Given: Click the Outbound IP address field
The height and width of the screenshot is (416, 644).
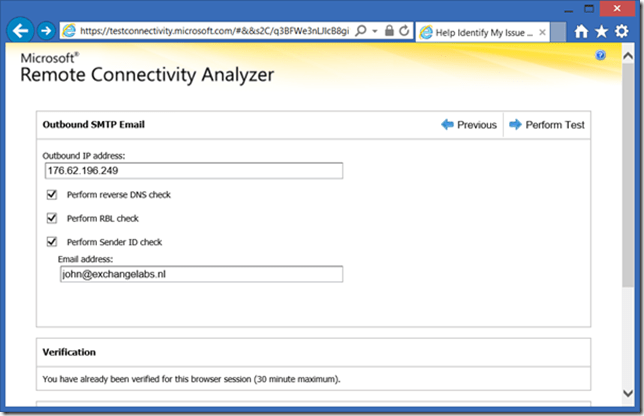Looking at the screenshot, I should click(192, 171).
